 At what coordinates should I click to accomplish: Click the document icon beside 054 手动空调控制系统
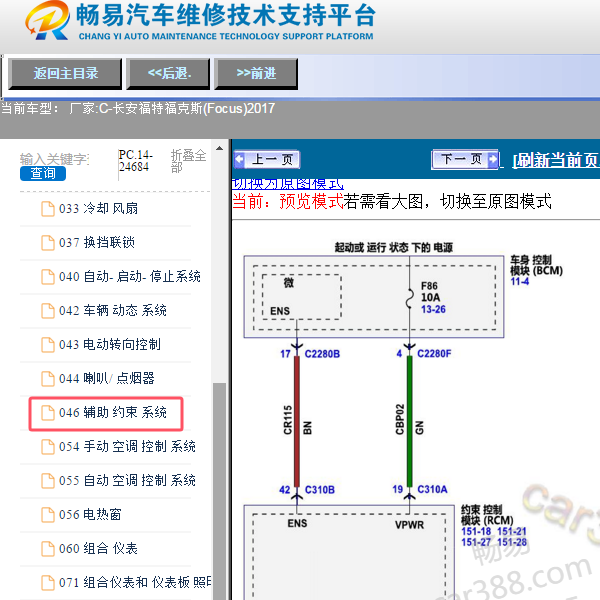coord(48,447)
